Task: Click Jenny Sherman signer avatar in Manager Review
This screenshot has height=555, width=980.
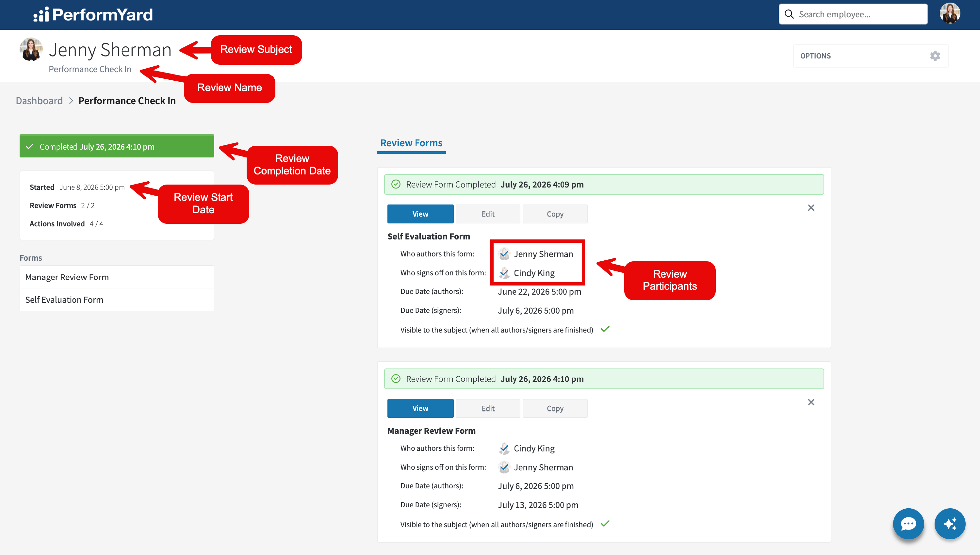Action: click(x=504, y=467)
